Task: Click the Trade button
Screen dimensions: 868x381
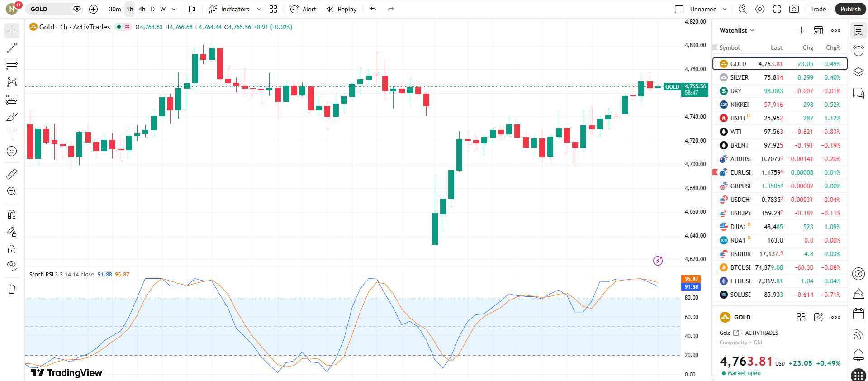Action: tap(818, 9)
